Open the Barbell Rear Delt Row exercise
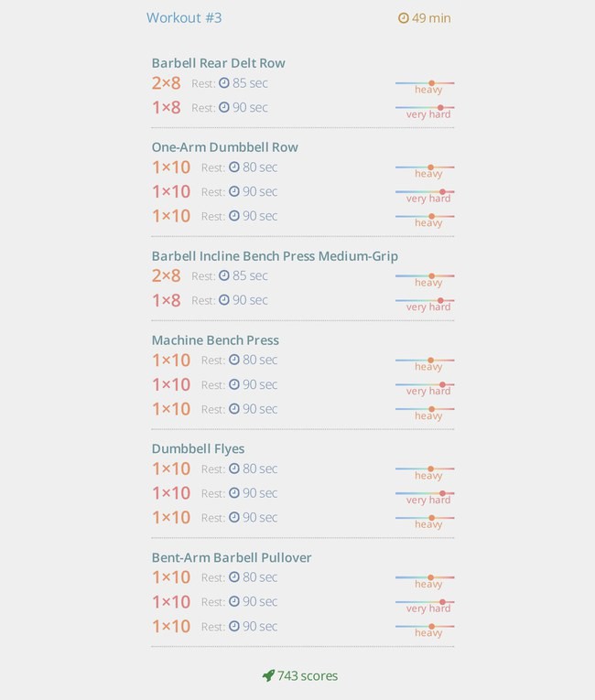The image size is (595, 700). [219, 63]
